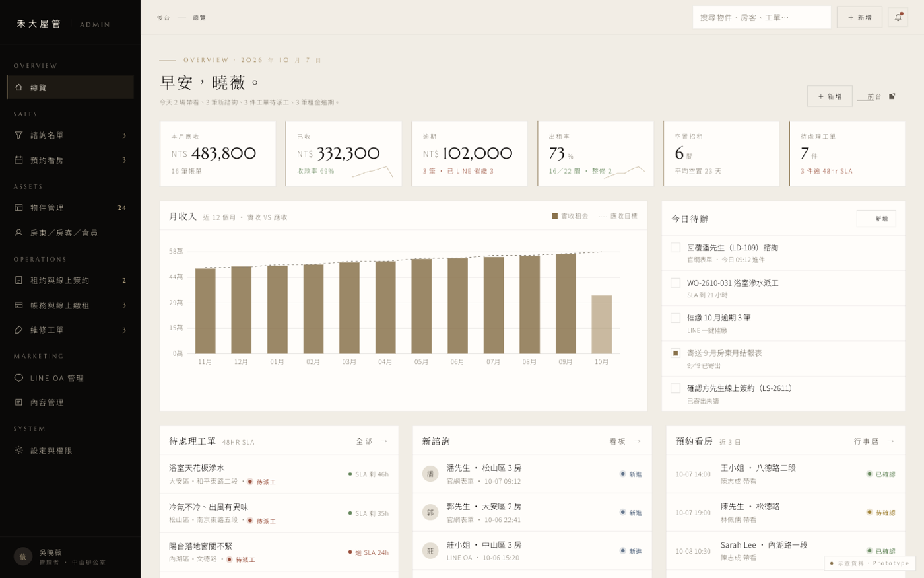Open 物件管理 in the sidebar
This screenshot has height=578, width=924.
70,207
